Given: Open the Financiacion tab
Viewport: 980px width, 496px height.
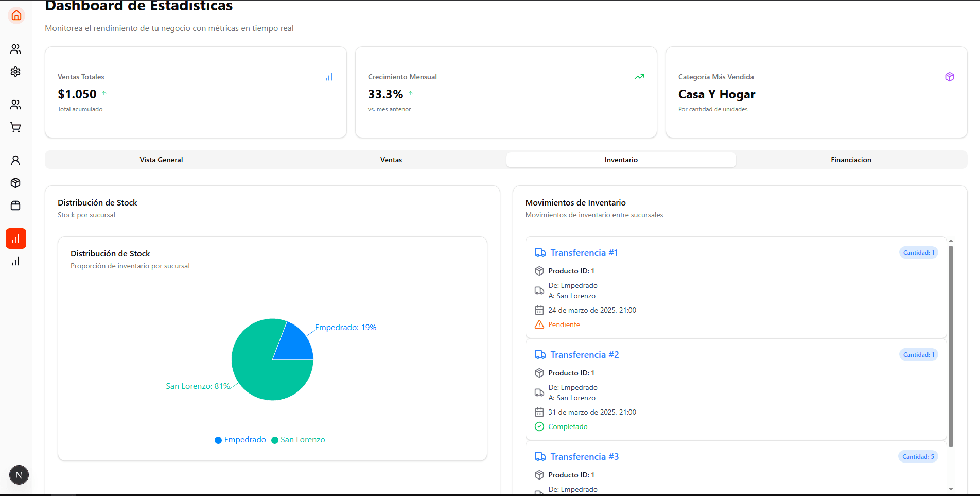Looking at the screenshot, I should [851, 160].
